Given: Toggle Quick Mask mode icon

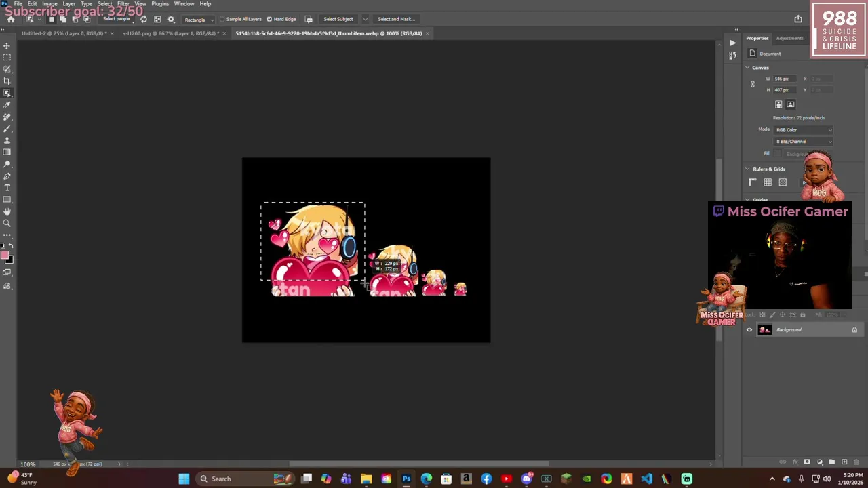Looking at the screenshot, I should pos(7,272).
